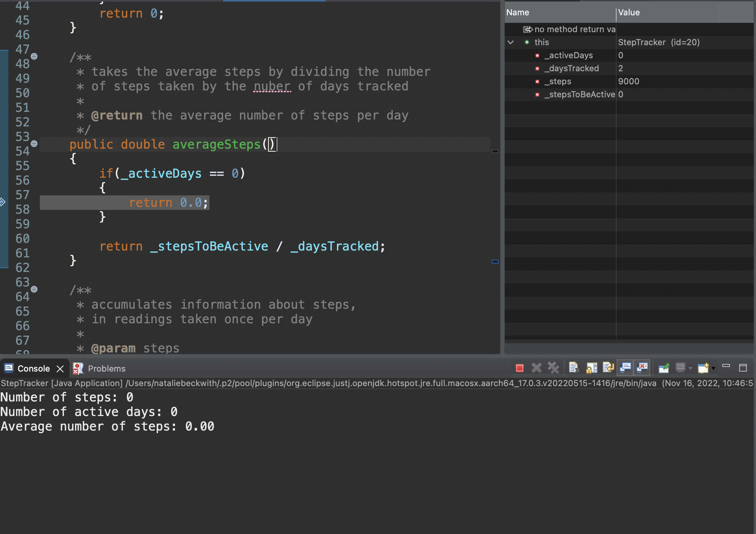Collapse the 'this' variable tree node

pos(511,43)
